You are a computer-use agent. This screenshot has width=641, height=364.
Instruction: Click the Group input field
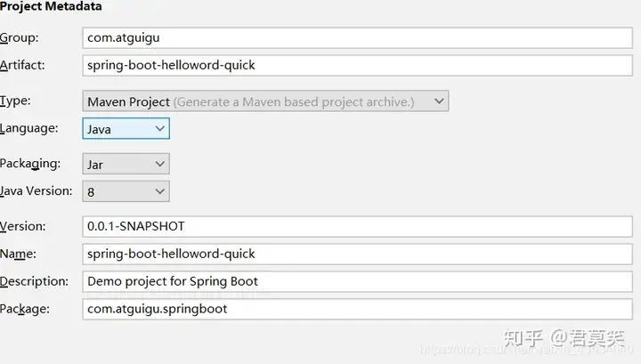[356, 38]
